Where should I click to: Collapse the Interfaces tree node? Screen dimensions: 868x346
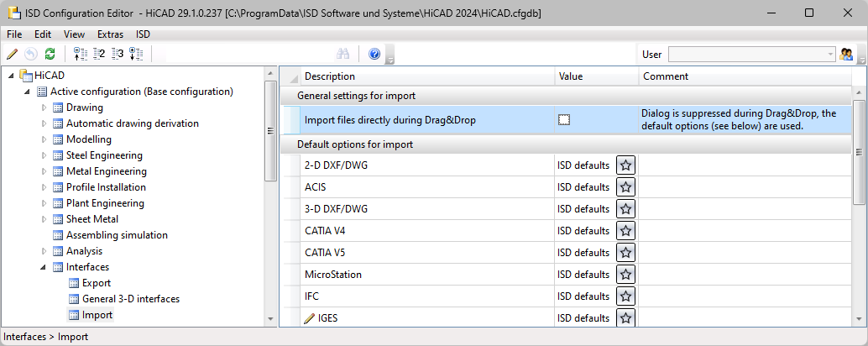click(44, 267)
